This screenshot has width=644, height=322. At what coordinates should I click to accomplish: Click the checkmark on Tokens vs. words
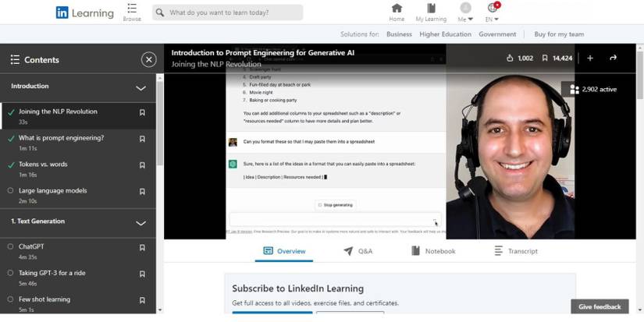11,165
